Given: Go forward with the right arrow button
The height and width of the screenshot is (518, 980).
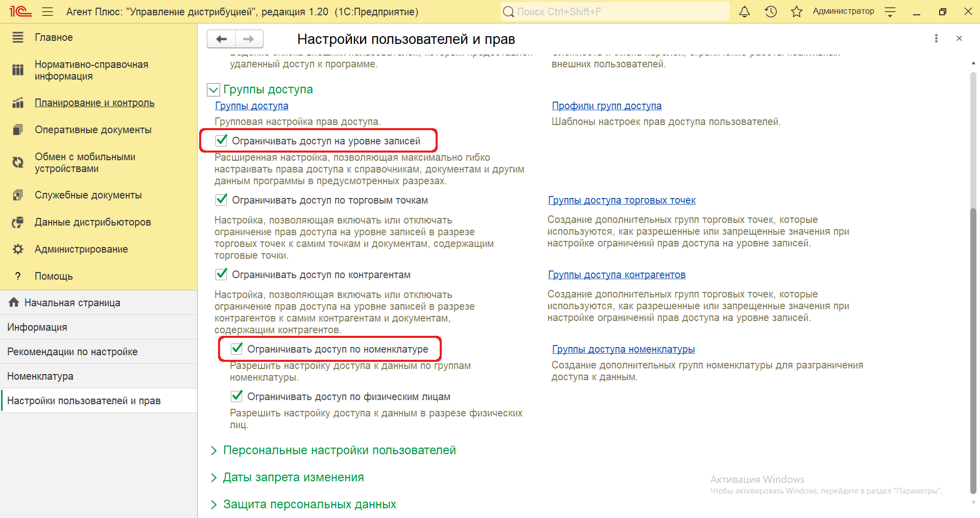Looking at the screenshot, I should [x=249, y=39].
